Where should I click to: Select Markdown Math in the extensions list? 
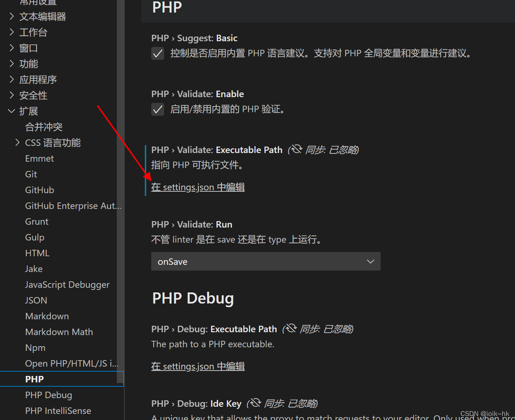coord(59,332)
